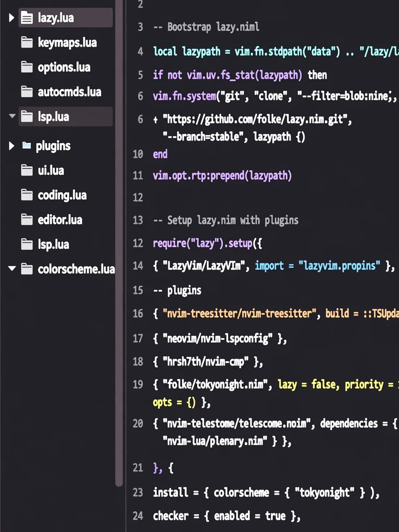Click "vim.opt.rtp:prepend(lazypath)" code line
Image resolution: width=399 pixels, height=532 pixels.
click(223, 176)
